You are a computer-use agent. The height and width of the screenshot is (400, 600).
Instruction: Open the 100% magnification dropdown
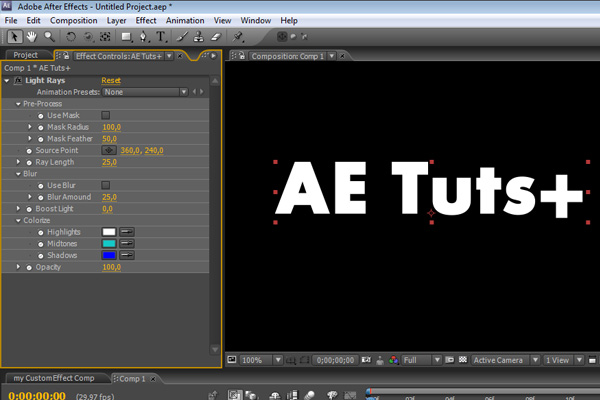261,360
